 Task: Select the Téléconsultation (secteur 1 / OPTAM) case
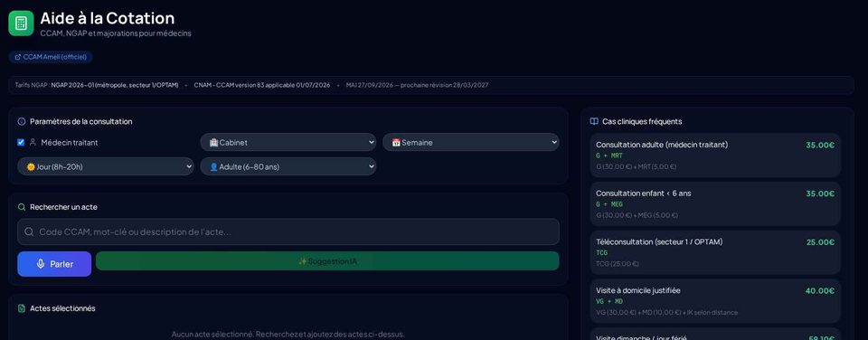tap(715, 252)
